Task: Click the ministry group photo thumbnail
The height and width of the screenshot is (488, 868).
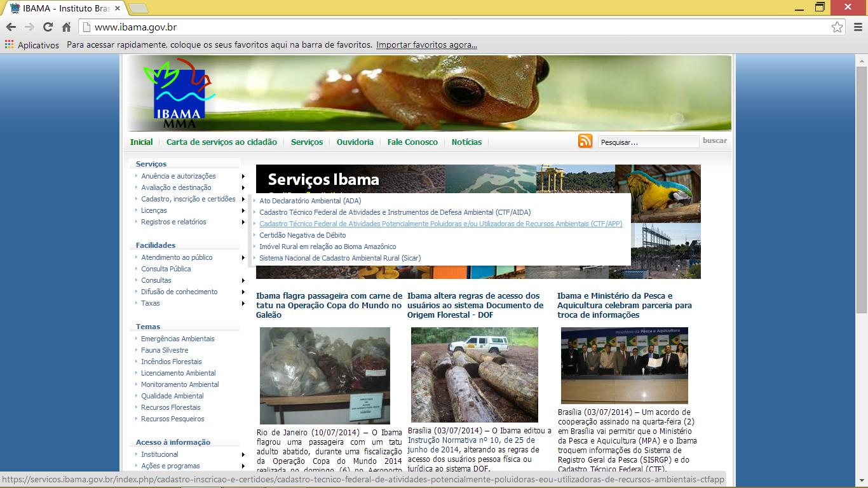Action: tap(625, 365)
